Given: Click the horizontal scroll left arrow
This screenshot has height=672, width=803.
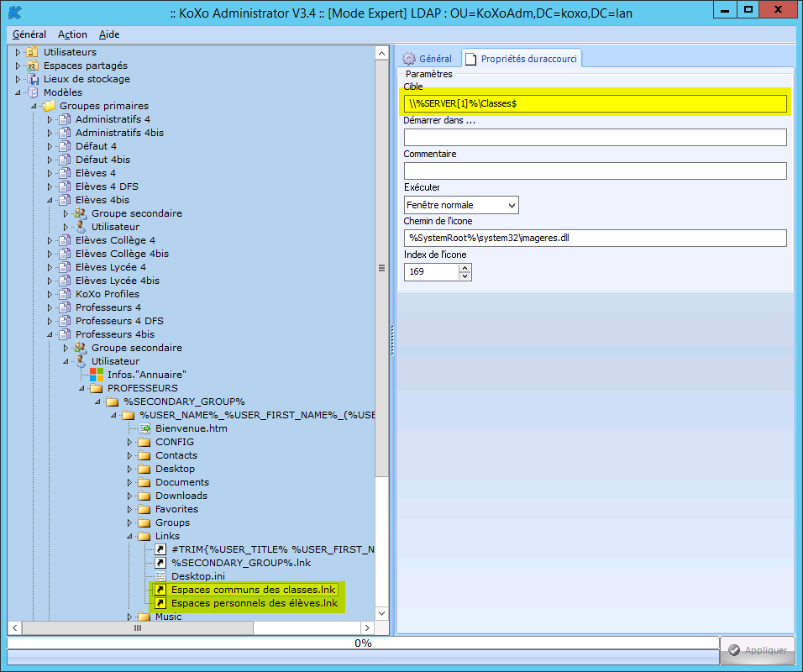Looking at the screenshot, I should point(15,627).
